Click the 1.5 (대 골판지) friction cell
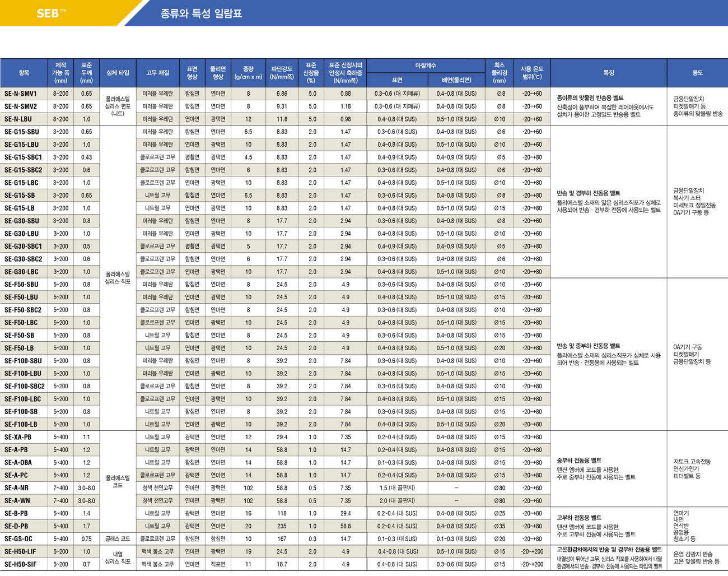 click(397, 488)
